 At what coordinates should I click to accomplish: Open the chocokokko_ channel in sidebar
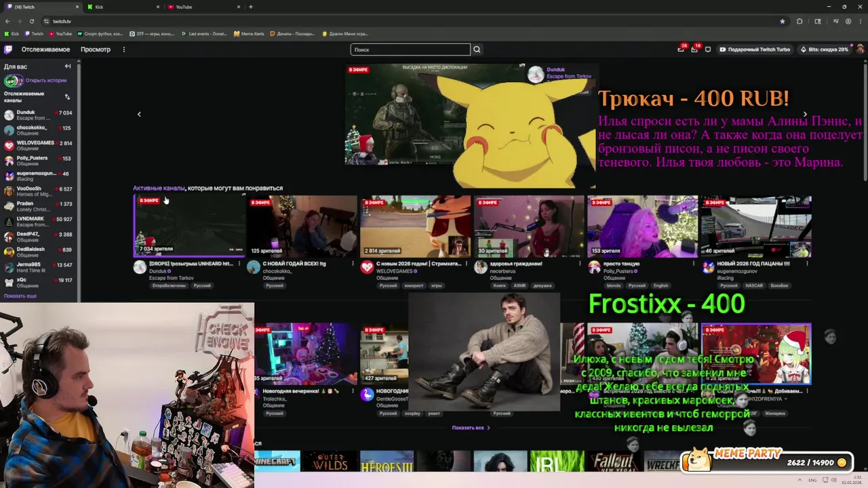point(39,130)
